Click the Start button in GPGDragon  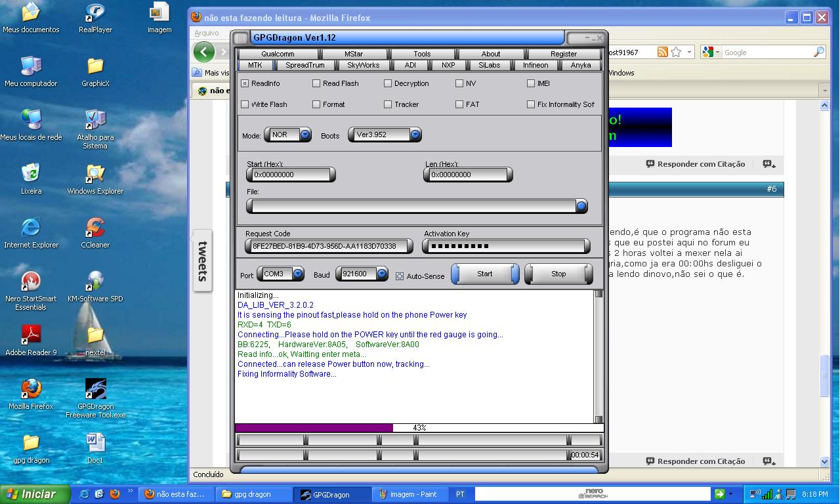pyautogui.click(x=485, y=274)
